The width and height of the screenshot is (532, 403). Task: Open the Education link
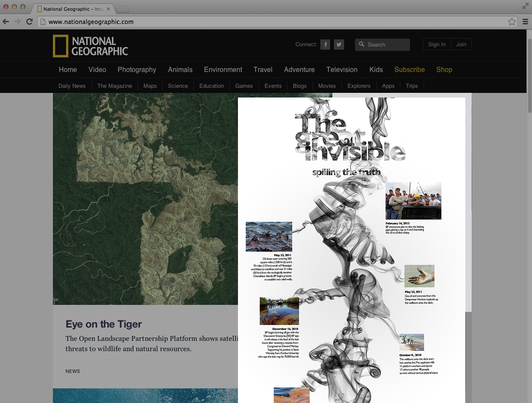[x=211, y=86]
